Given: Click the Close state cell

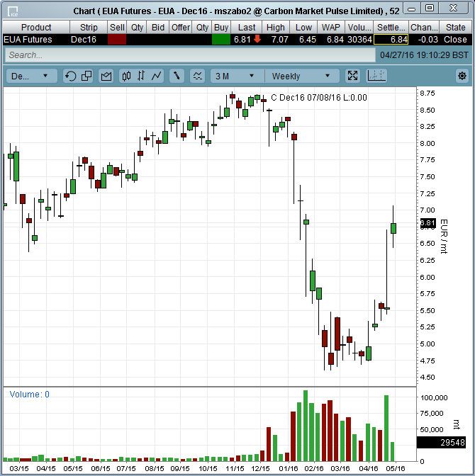Looking at the screenshot, I should 455,40.
